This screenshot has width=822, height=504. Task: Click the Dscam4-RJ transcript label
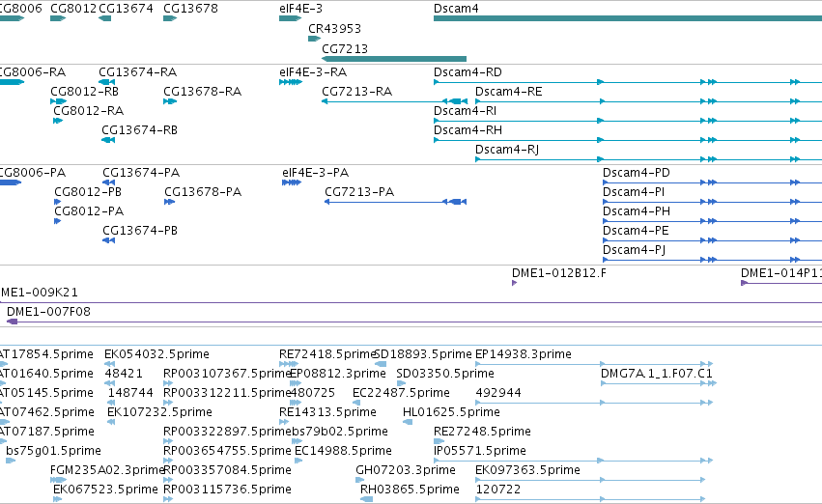tap(507, 150)
